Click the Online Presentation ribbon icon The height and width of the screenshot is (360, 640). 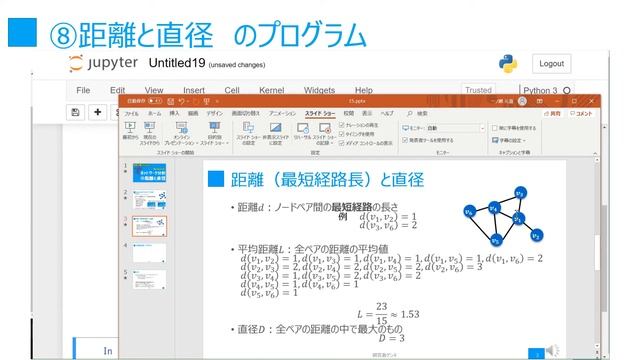click(x=182, y=127)
